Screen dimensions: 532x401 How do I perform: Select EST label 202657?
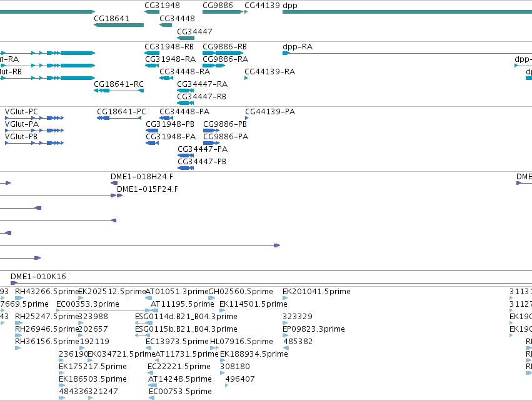(x=93, y=329)
